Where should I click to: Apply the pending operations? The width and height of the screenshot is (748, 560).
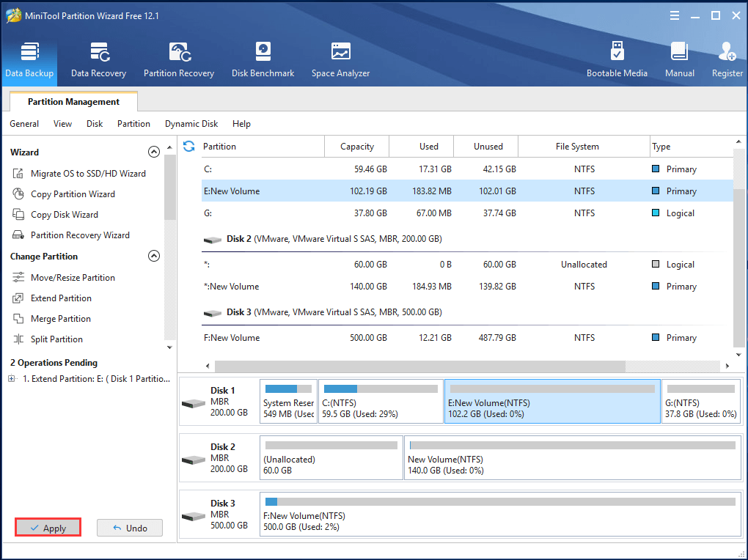(x=48, y=528)
